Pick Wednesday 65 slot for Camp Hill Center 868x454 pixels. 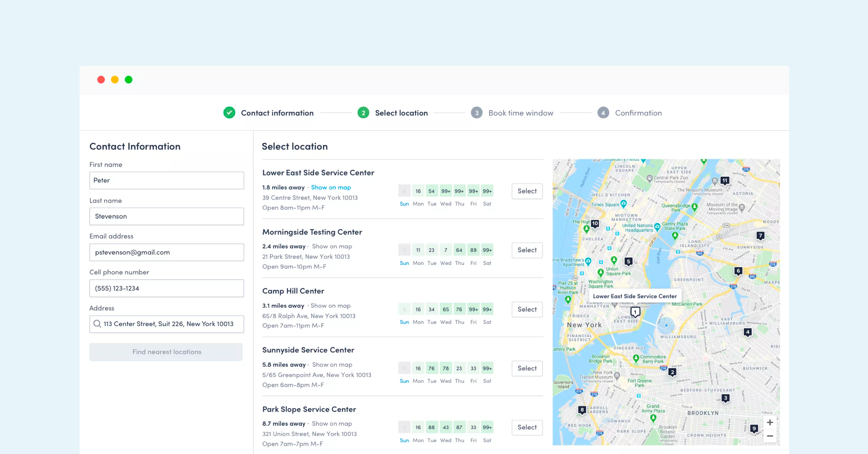pyautogui.click(x=446, y=309)
